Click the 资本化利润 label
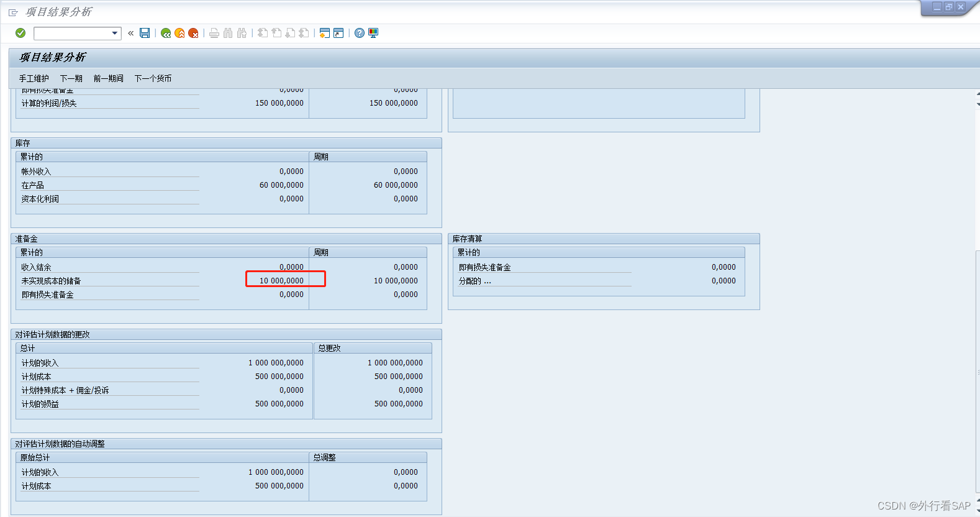Screen dimensions: 980x517 [x=40, y=199]
